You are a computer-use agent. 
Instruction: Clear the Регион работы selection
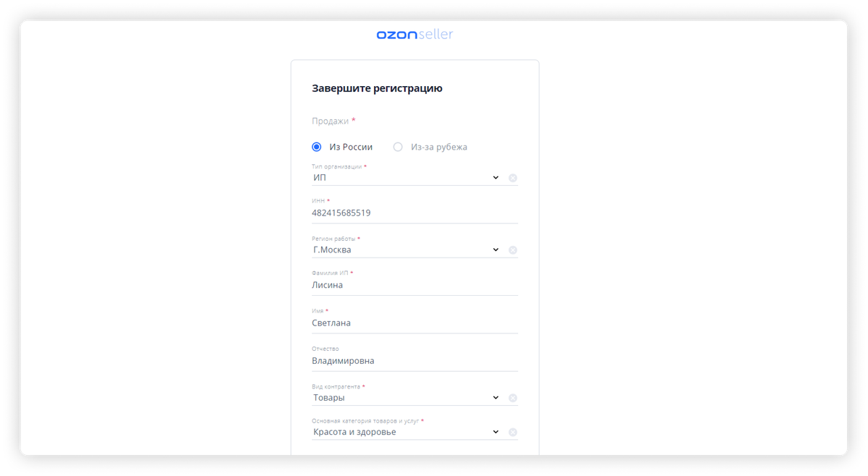[513, 250]
